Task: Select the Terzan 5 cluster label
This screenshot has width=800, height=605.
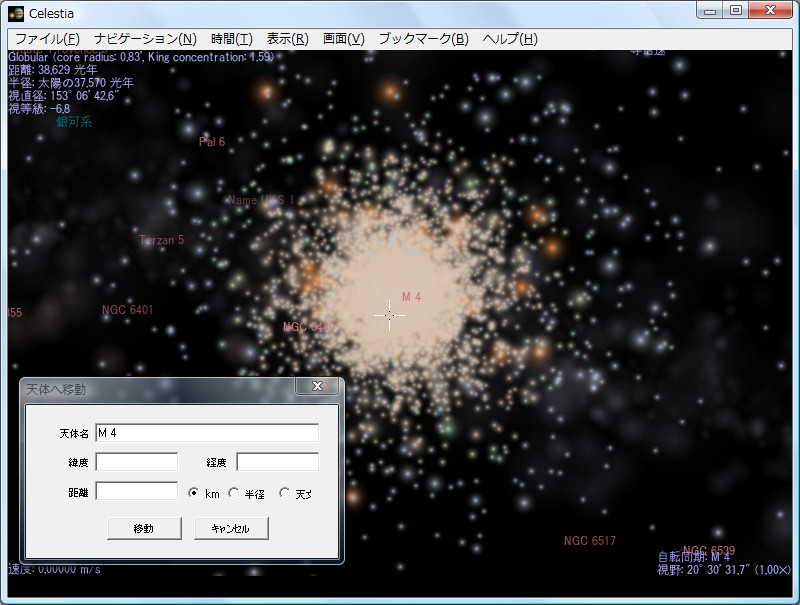Action: tap(162, 240)
